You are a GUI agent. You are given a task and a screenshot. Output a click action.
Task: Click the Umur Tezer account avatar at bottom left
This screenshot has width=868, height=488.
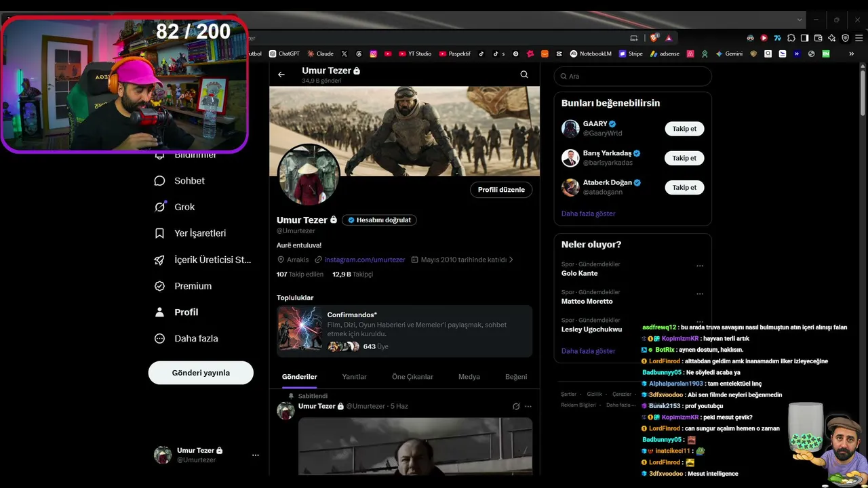coord(163,455)
